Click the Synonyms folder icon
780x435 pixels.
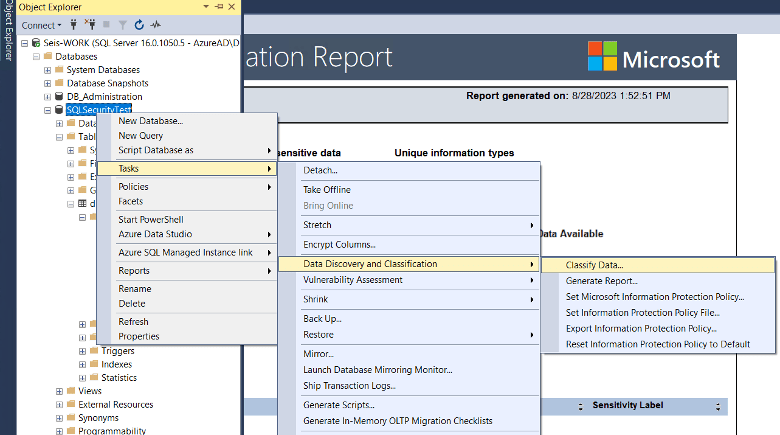pyautogui.click(x=71, y=418)
